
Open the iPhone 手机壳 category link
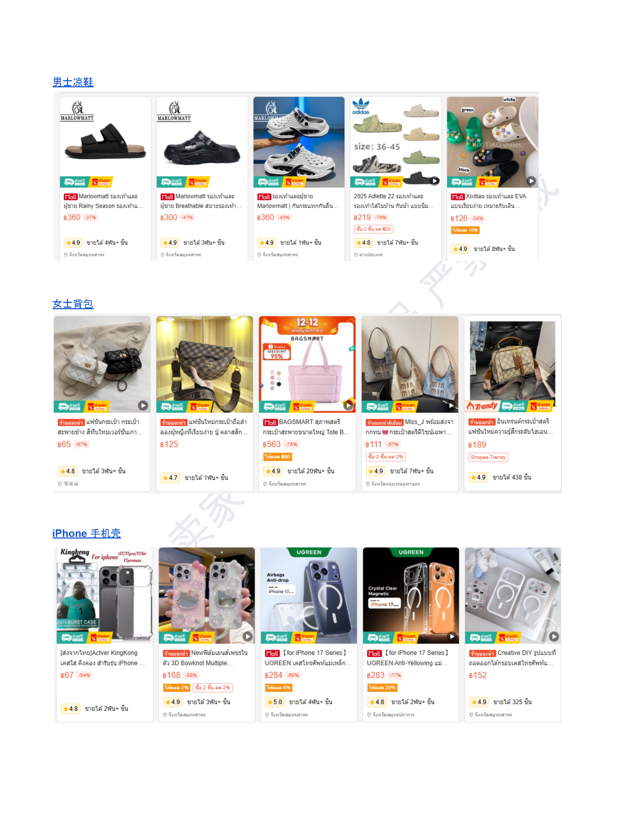(x=87, y=533)
